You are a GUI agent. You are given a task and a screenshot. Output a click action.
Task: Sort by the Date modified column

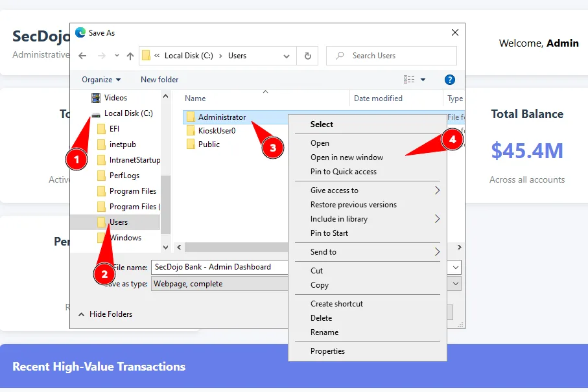coord(378,98)
